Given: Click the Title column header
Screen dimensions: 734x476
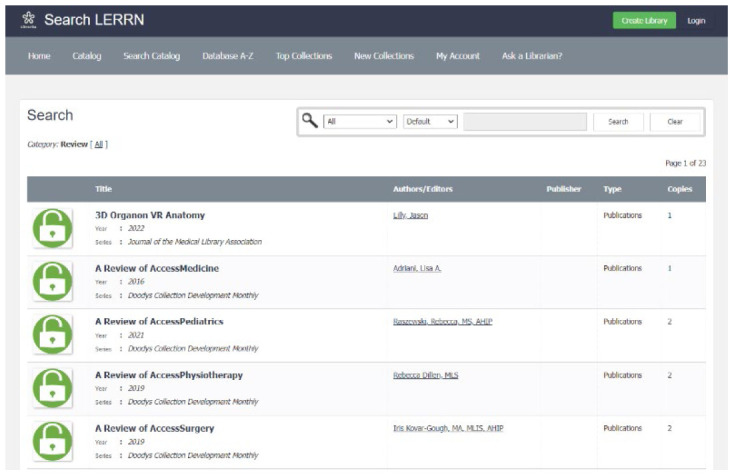Looking at the screenshot, I should pyautogui.click(x=103, y=189).
